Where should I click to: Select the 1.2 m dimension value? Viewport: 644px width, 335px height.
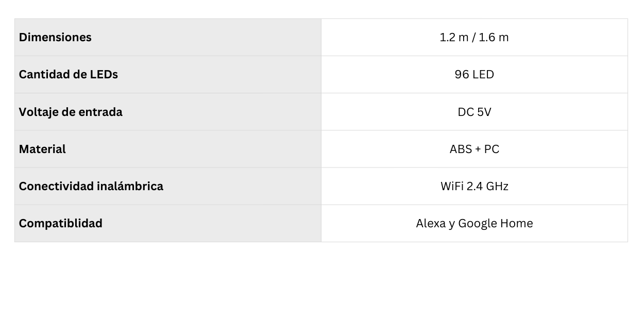click(x=454, y=37)
